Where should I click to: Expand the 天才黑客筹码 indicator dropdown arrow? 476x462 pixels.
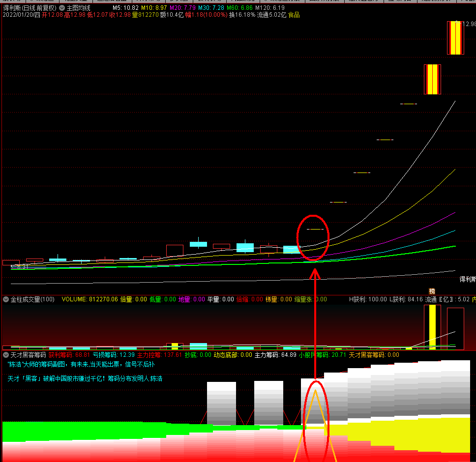point(6,355)
